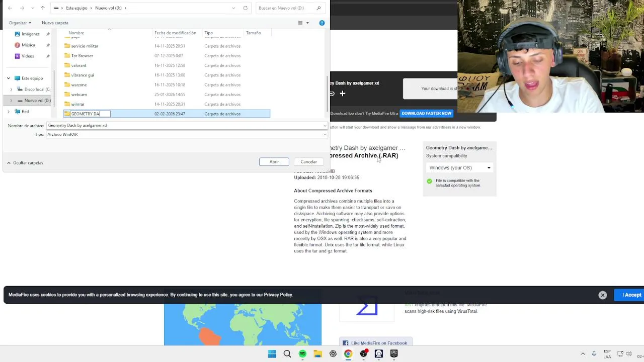Switch to Chrome in the taskbar
The image size is (644, 362).
pyautogui.click(x=348, y=354)
